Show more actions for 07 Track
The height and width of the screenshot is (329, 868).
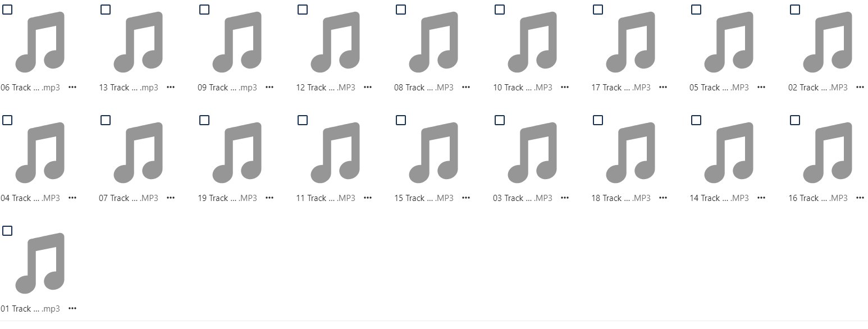171,198
